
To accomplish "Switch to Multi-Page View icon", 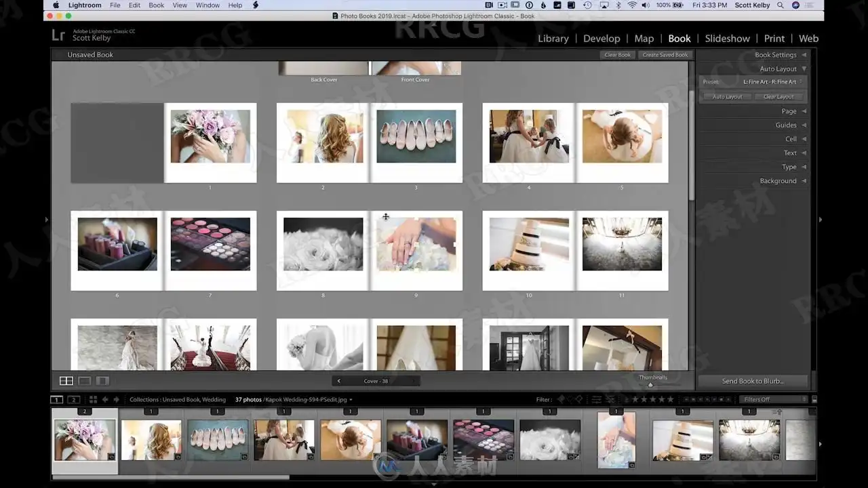I will tap(66, 381).
